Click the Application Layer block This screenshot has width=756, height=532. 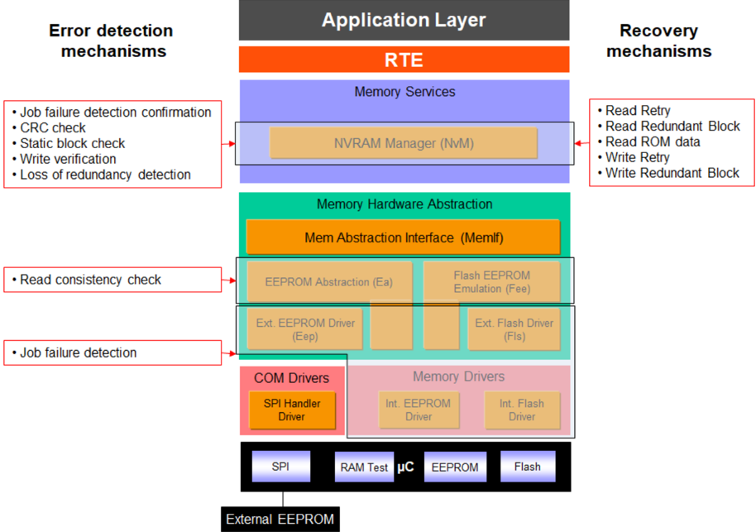click(404, 20)
